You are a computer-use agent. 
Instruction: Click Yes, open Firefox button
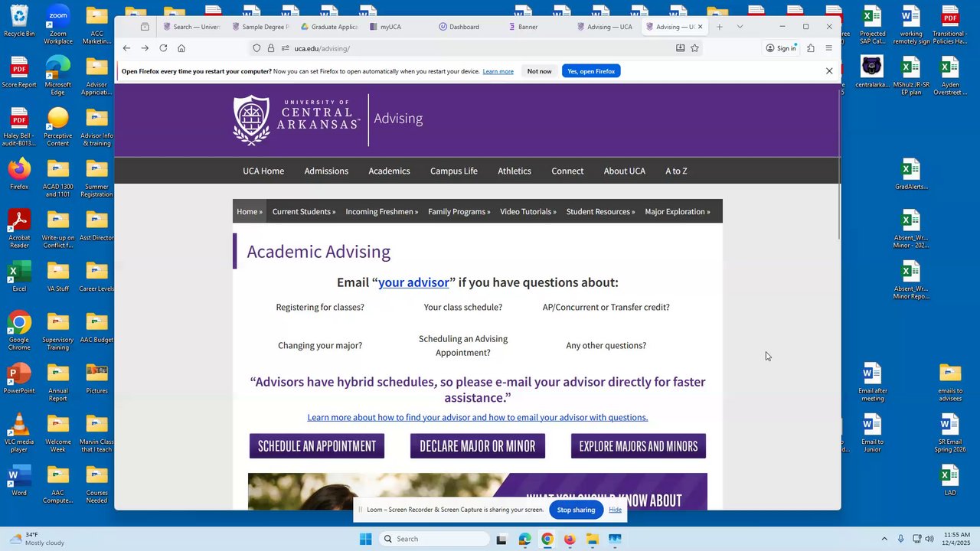coord(591,71)
